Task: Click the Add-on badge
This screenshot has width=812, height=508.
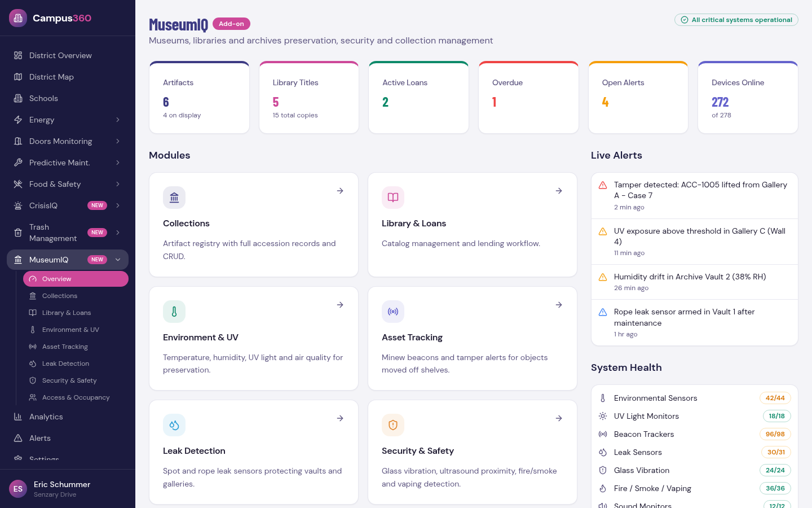Action: (231, 24)
